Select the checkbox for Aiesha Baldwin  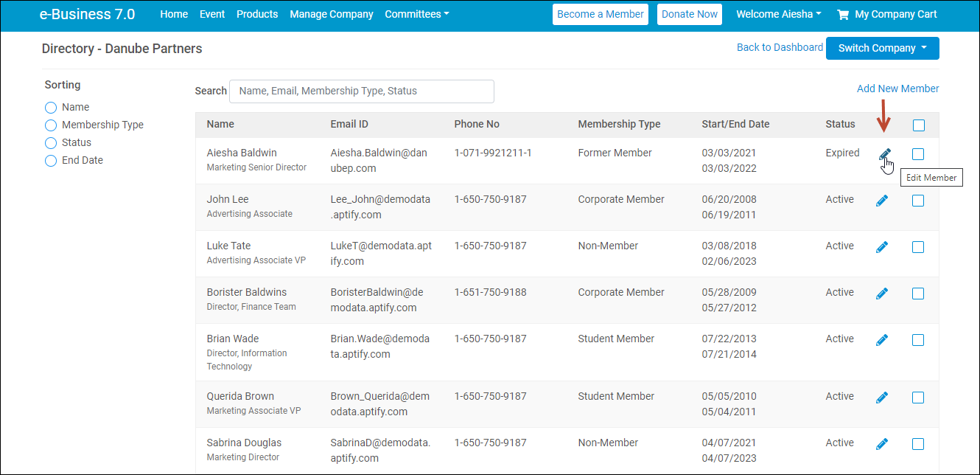918,154
